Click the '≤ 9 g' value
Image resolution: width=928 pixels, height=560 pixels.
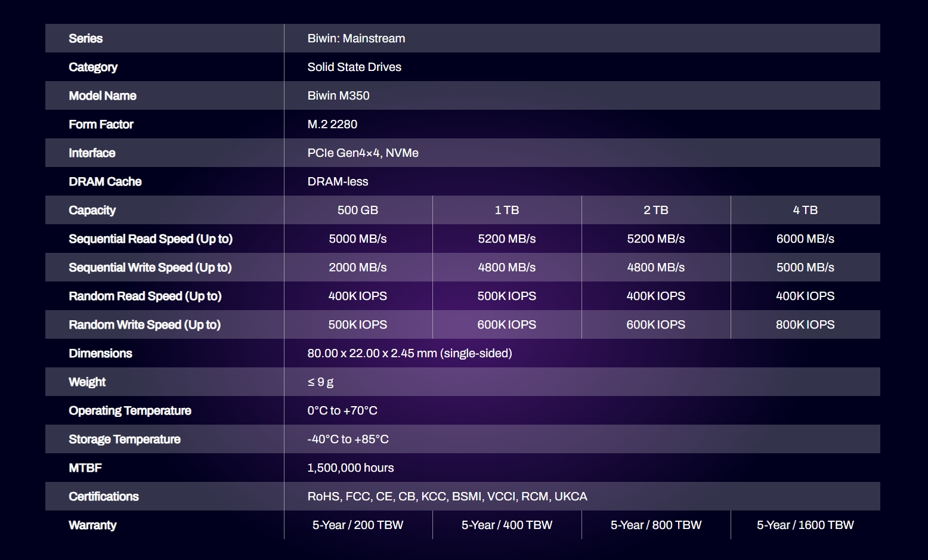point(320,382)
